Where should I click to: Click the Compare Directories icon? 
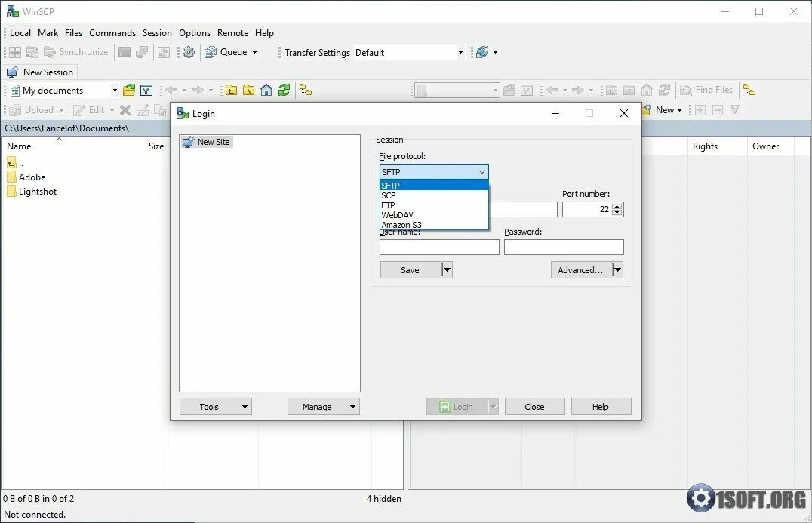click(x=15, y=52)
